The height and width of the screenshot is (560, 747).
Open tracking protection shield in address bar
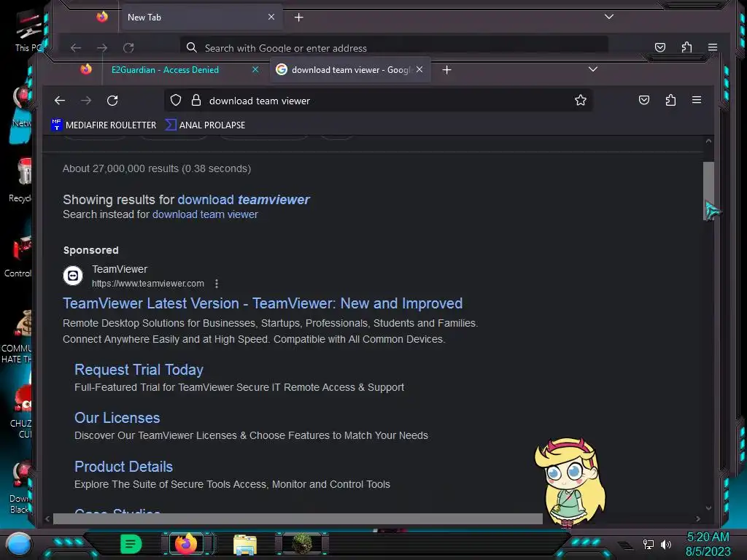point(176,101)
